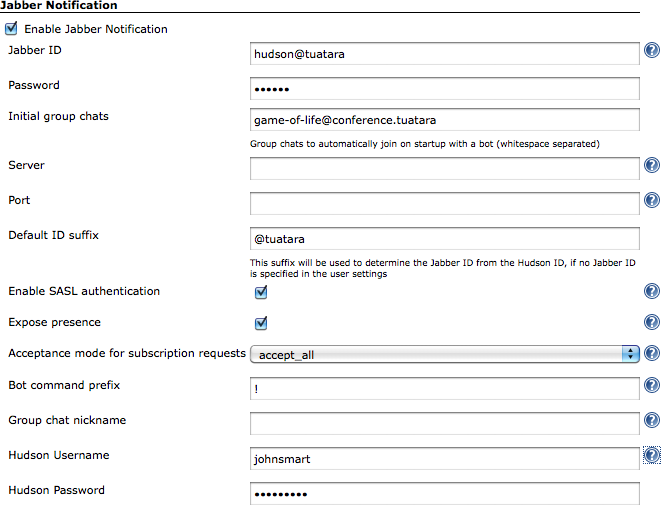Open help for subscription acceptance mode

tap(652, 353)
